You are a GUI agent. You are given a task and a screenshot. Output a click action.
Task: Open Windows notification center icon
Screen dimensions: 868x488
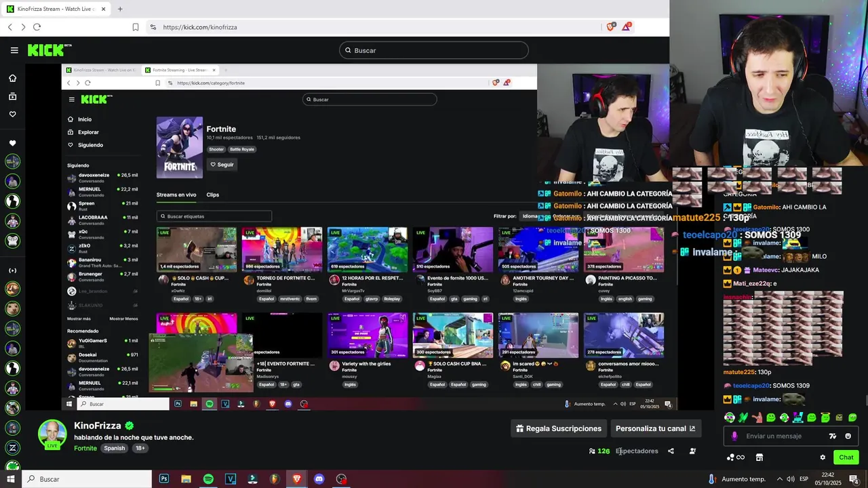[854, 479]
